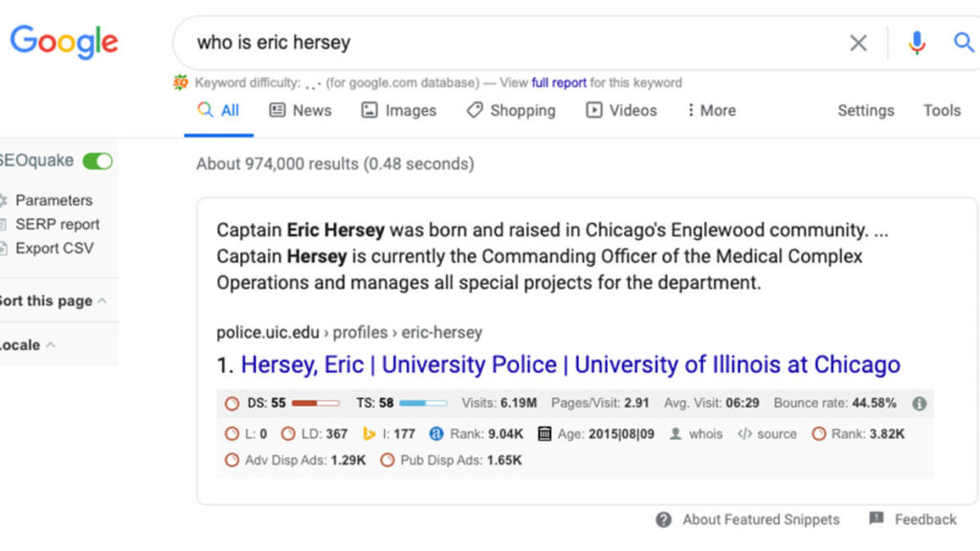Toggle the SEOquake switch off

pos(98,161)
